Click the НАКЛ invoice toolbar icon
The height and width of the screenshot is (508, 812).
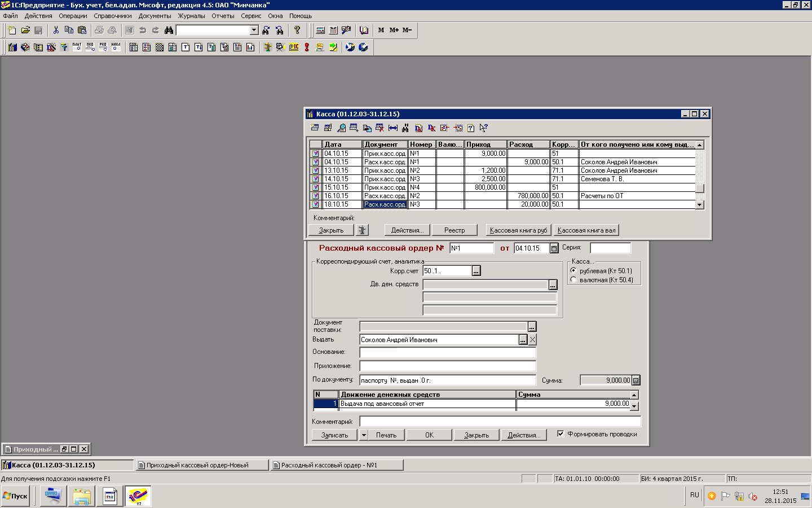coord(116,47)
